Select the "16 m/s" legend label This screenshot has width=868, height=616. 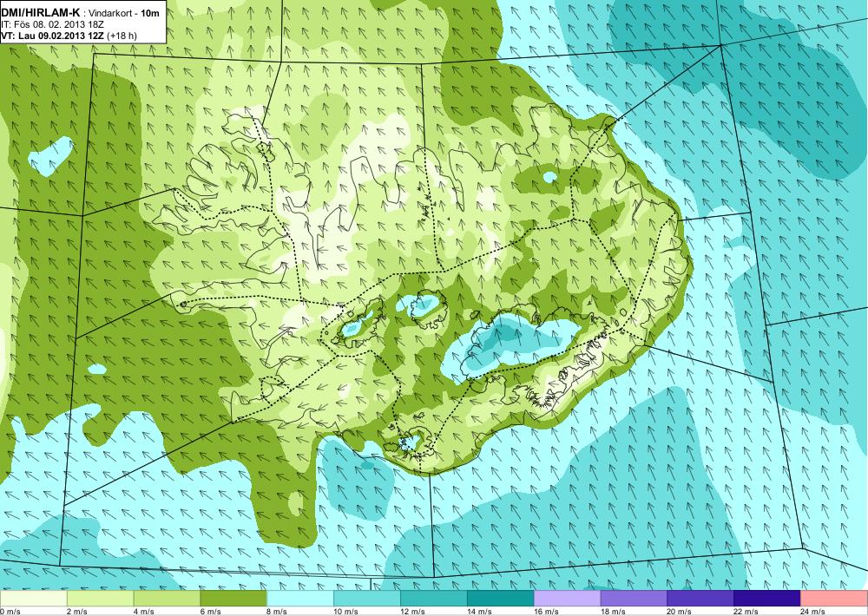click(x=546, y=612)
